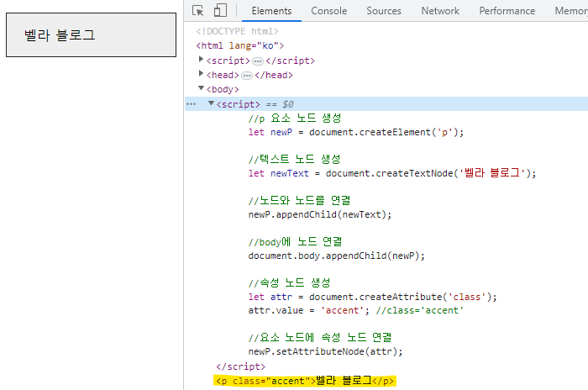Viewport: 588px width, 390px height.
Task: Switch to the Console tab
Action: coord(329,11)
